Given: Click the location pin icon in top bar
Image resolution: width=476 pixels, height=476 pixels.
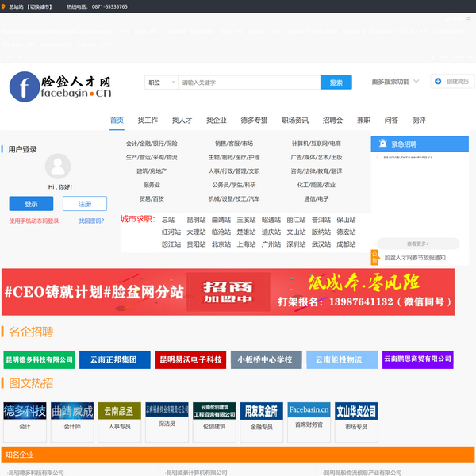Looking at the screenshot, I should [x=4, y=6].
